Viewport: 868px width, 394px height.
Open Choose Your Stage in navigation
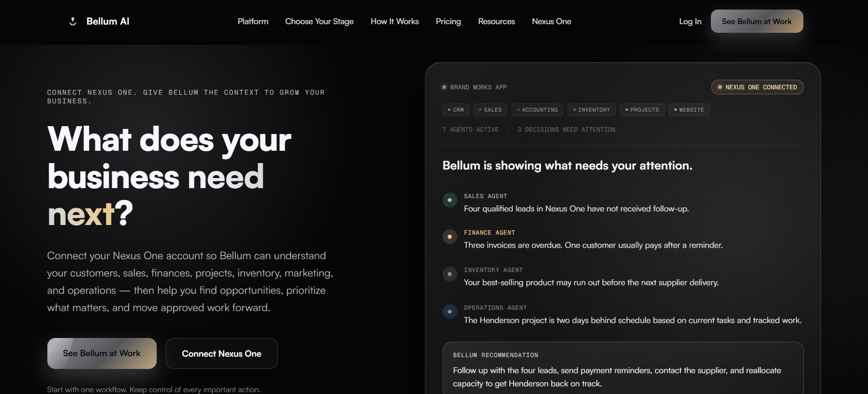(319, 21)
